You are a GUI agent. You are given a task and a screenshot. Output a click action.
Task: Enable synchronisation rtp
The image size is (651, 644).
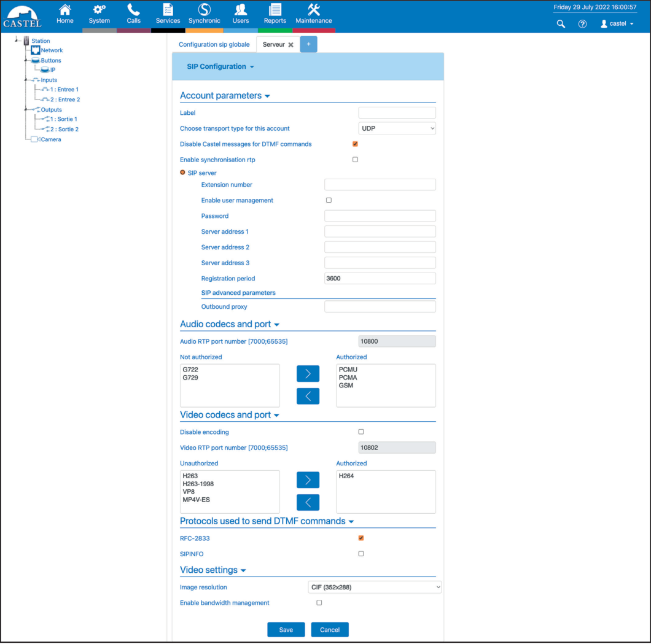(x=355, y=159)
